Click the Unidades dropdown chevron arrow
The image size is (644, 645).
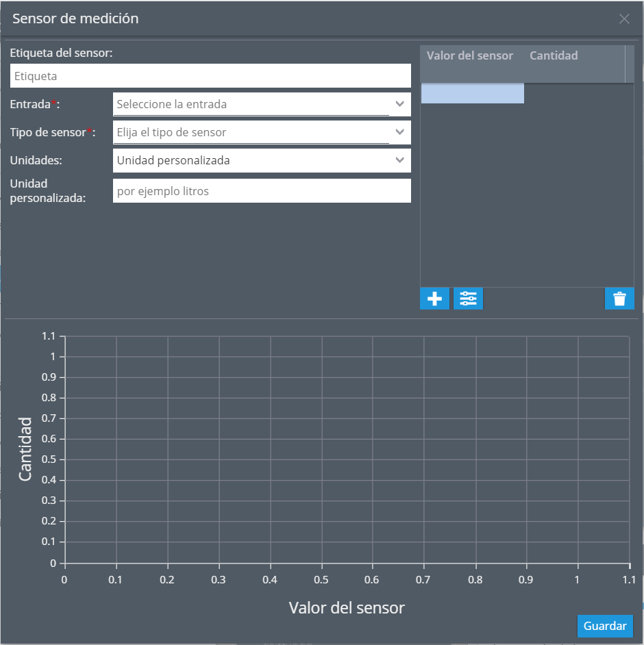pyautogui.click(x=400, y=160)
